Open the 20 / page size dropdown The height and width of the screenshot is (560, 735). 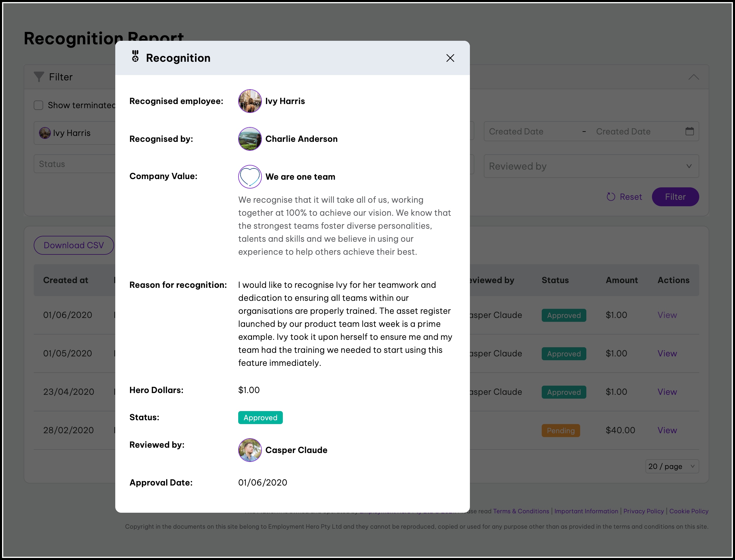click(672, 466)
